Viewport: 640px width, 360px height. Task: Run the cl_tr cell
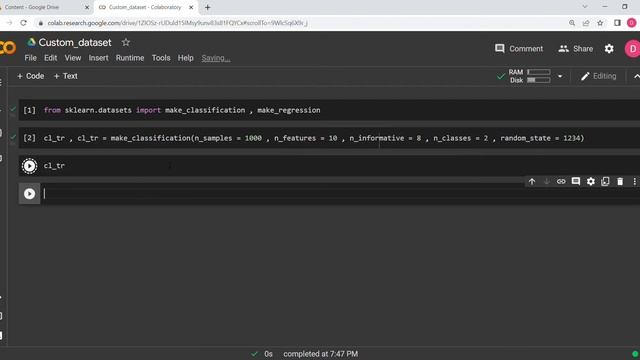[x=29, y=166]
